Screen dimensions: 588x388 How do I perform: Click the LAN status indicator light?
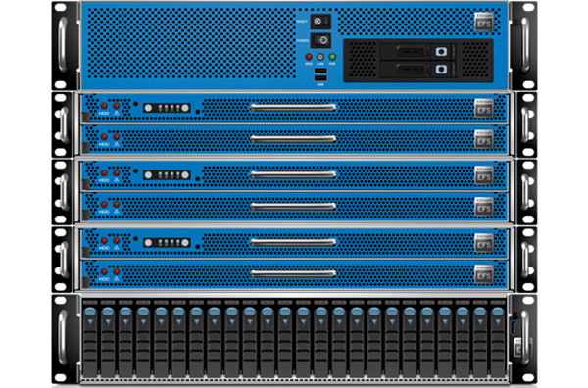click(x=320, y=57)
